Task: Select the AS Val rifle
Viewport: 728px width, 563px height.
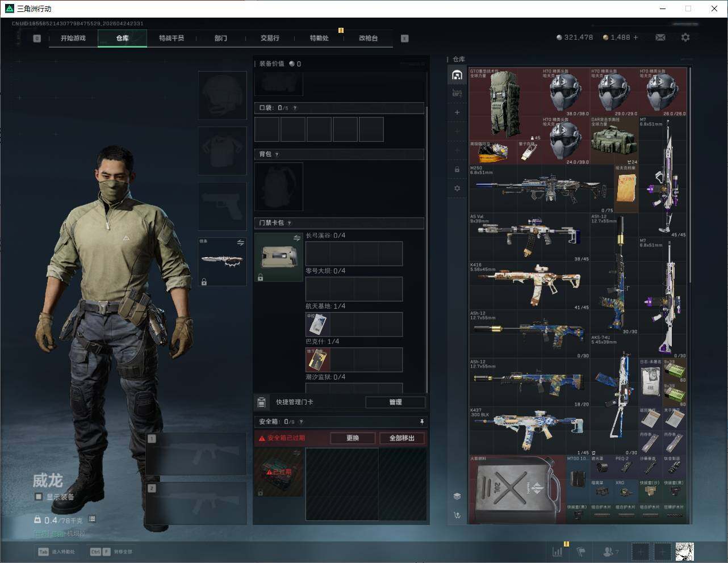Action: tap(529, 238)
